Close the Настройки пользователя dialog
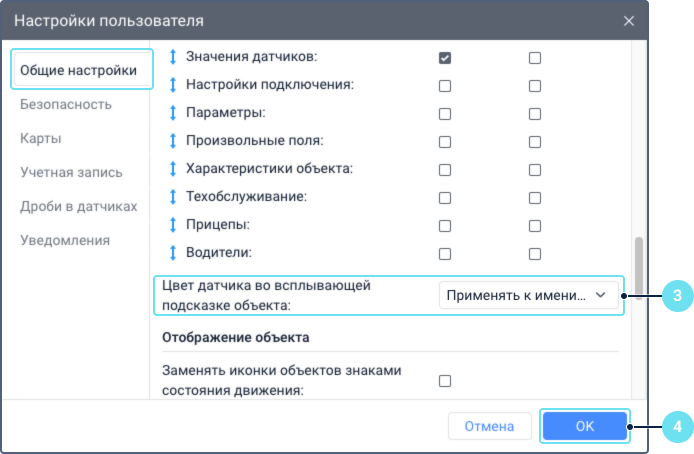The width and height of the screenshot is (694, 454). click(628, 20)
